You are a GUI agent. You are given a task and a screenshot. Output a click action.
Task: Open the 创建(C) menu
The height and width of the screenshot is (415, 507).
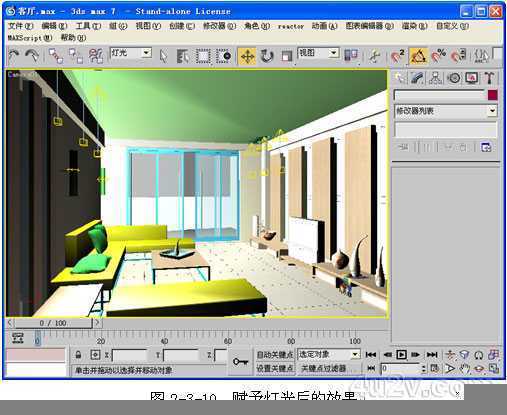point(182,26)
